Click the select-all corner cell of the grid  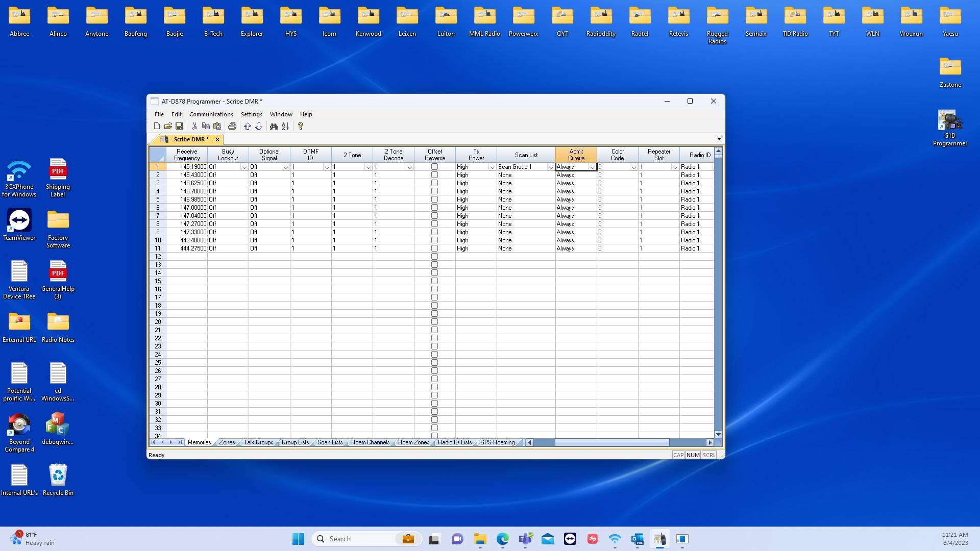tap(158, 155)
